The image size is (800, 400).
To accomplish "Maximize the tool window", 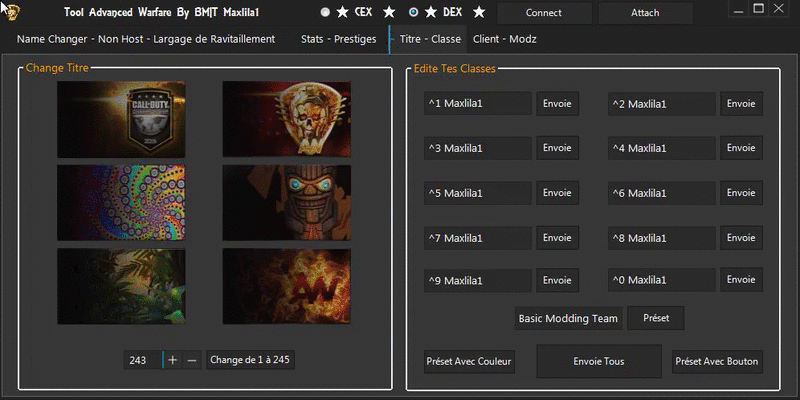I will pyautogui.click(x=759, y=9).
